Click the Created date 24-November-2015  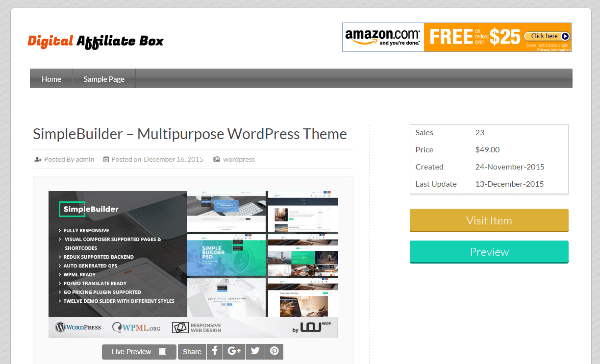(x=510, y=167)
